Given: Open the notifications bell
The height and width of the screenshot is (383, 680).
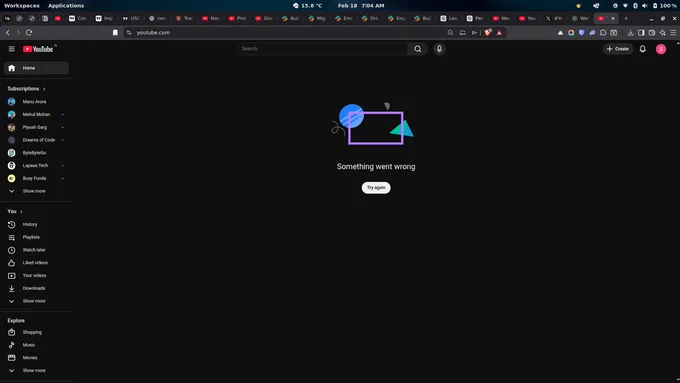Looking at the screenshot, I should coord(643,49).
